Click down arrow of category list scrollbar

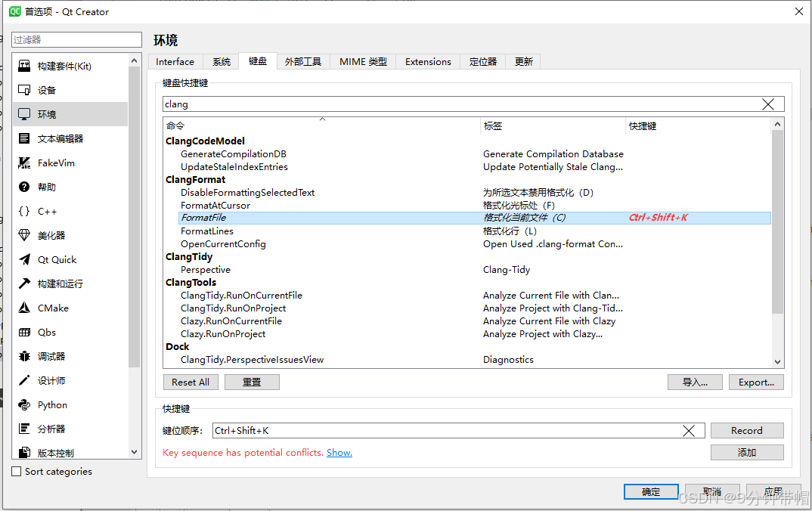point(134,452)
